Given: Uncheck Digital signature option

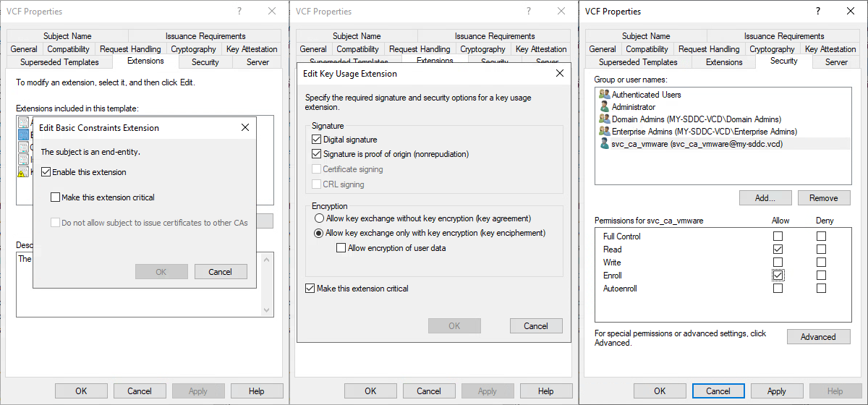Looking at the screenshot, I should (x=316, y=140).
